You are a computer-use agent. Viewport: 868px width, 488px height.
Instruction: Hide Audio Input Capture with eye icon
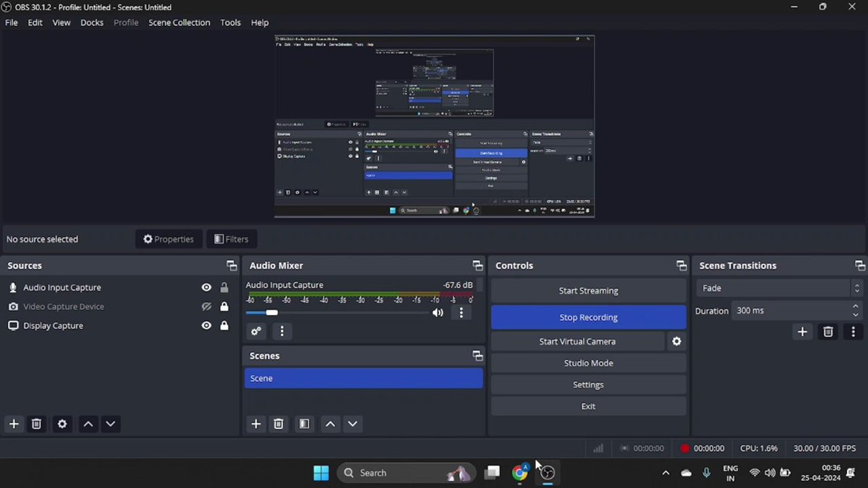207,287
